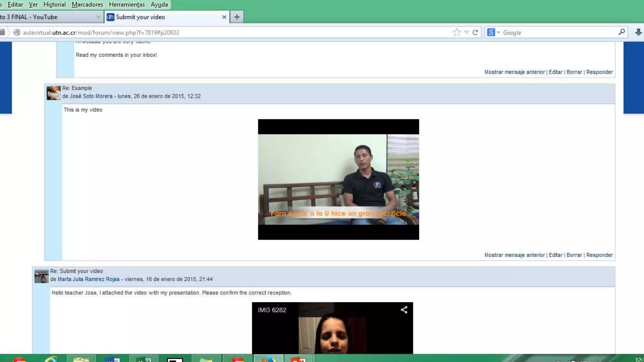
Task: Open the address bar history dropdown arrow
Action: pos(467,32)
